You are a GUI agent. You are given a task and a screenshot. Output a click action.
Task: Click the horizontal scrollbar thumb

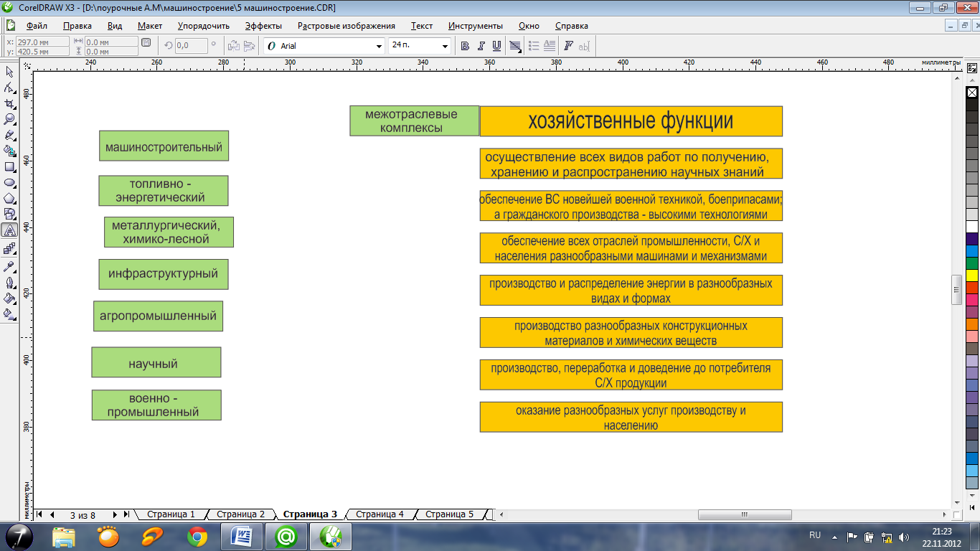coord(745,514)
